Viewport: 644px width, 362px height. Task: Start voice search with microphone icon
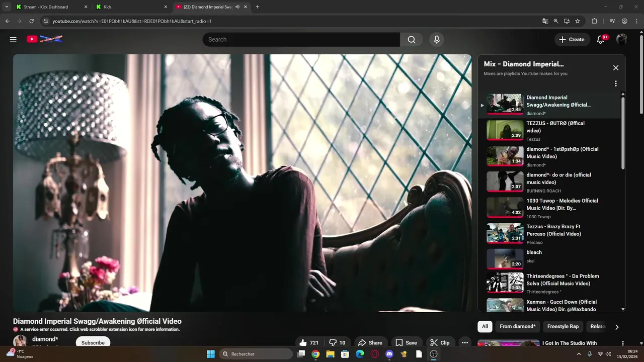tap(436, 40)
